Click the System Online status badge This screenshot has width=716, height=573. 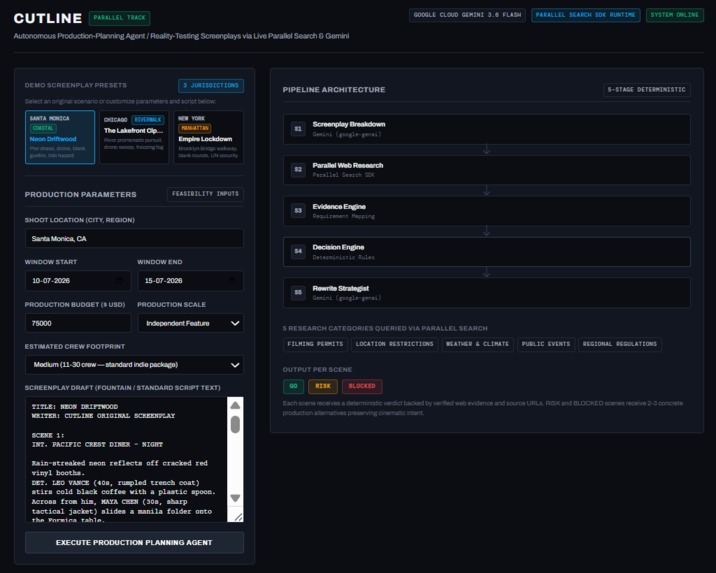pyautogui.click(x=674, y=15)
